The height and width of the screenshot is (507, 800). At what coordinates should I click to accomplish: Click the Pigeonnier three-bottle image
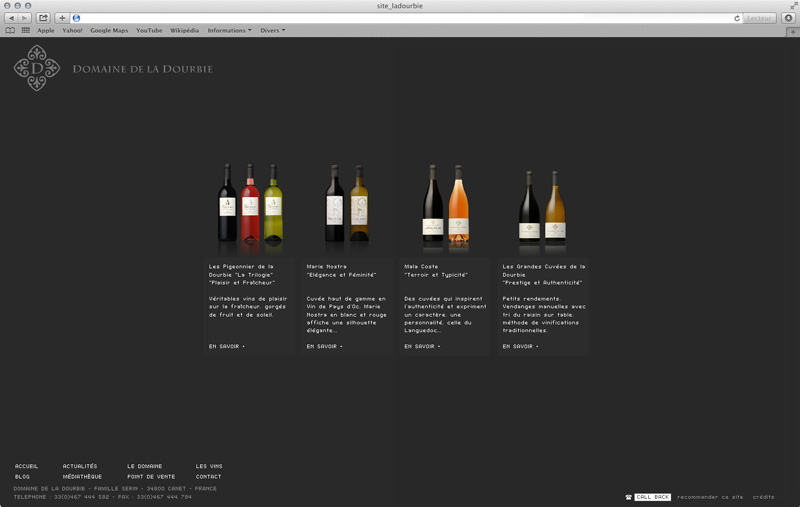(250, 204)
